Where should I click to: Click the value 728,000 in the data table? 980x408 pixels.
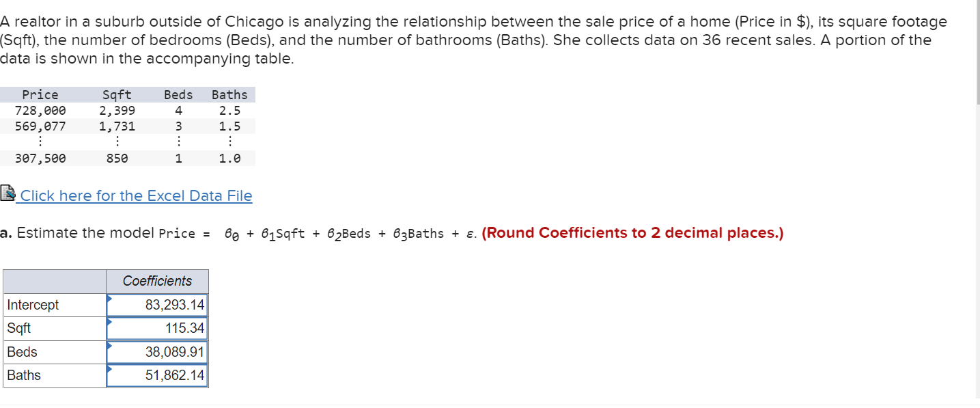pyautogui.click(x=40, y=110)
